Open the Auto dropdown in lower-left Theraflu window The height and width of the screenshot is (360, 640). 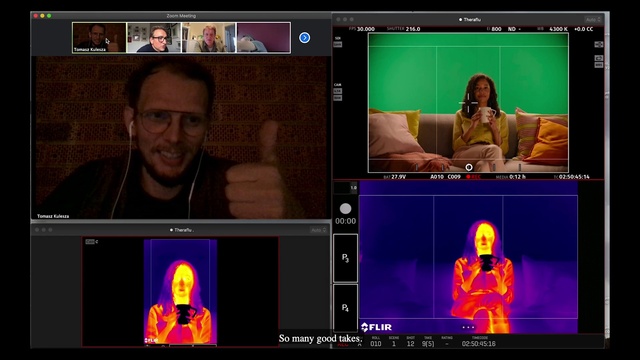pyautogui.click(x=318, y=230)
